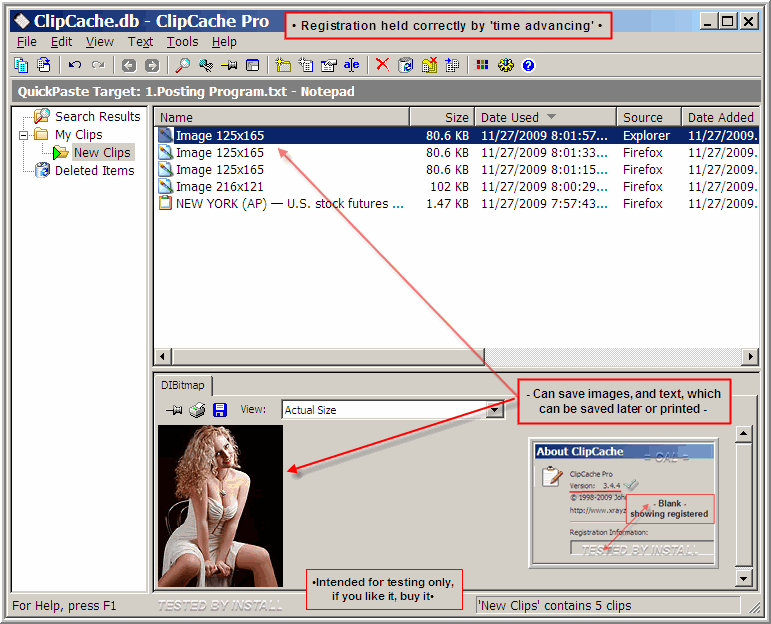Select Image 125x165 clip used at 8:01:15
The height and width of the screenshot is (624, 771).
pyautogui.click(x=457, y=170)
